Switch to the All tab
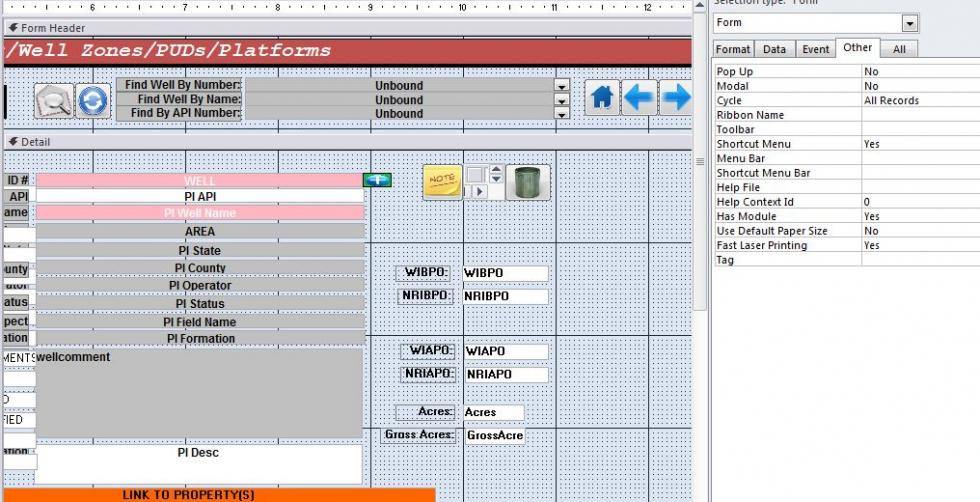This screenshot has height=502, width=980. (x=899, y=49)
